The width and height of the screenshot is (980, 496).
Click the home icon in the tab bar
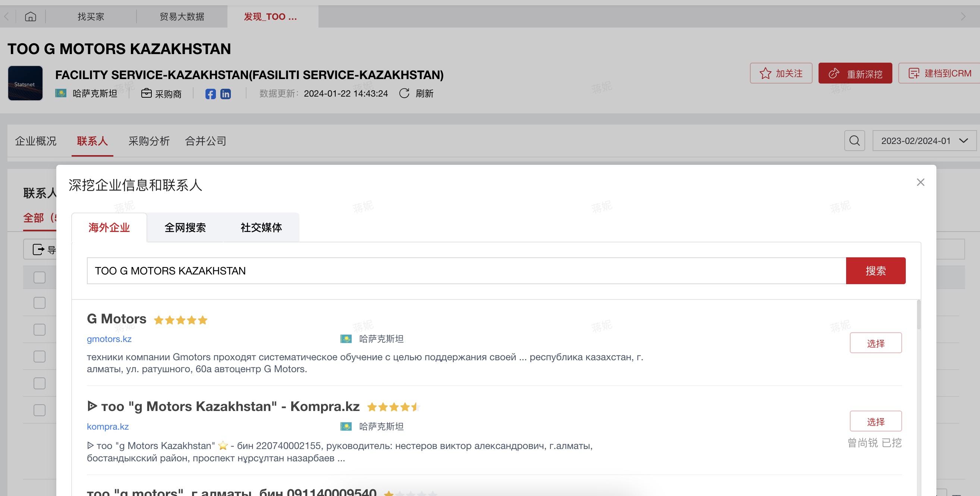click(30, 16)
